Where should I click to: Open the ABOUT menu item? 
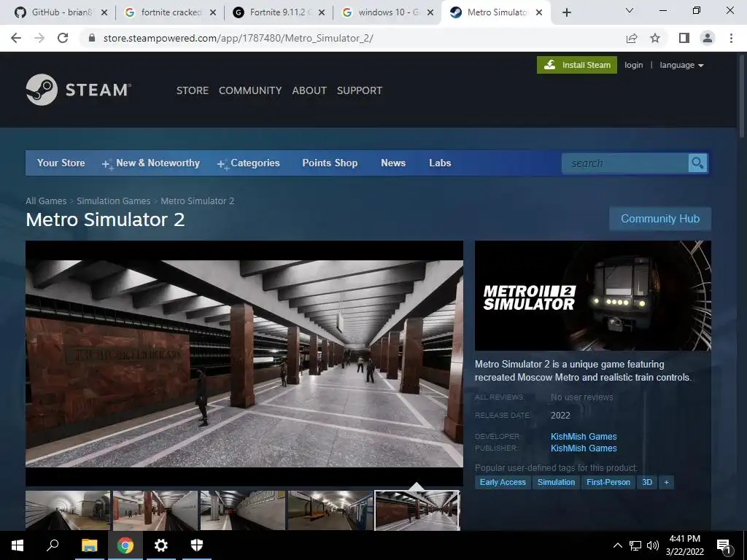(x=309, y=90)
